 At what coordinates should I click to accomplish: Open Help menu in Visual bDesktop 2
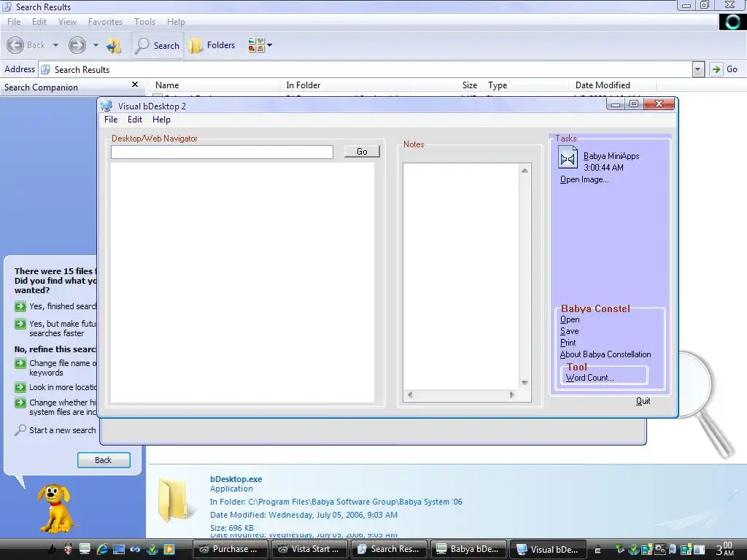pyautogui.click(x=161, y=120)
